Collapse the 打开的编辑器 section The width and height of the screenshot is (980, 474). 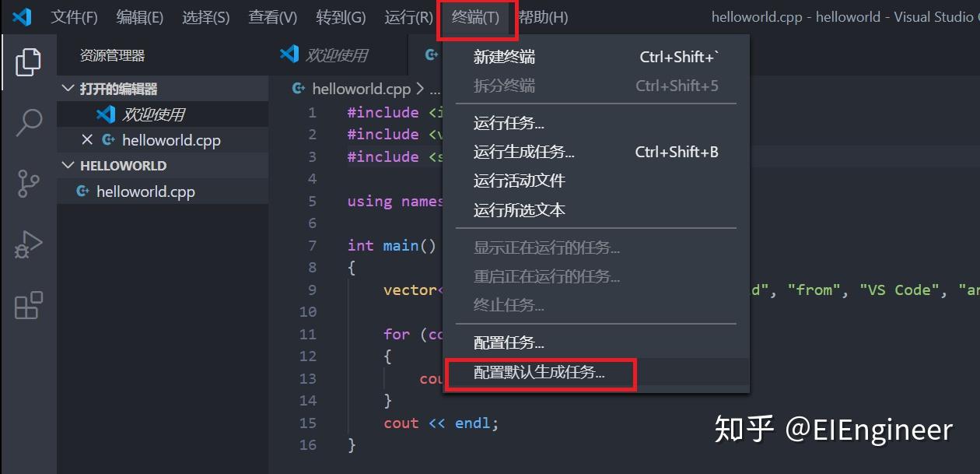68,89
